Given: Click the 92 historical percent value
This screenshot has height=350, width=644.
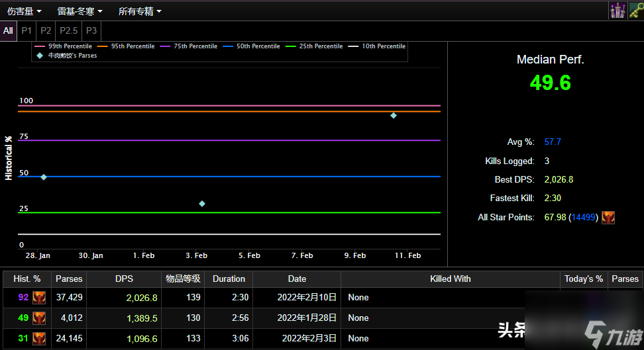Looking at the screenshot, I should pos(23,298).
